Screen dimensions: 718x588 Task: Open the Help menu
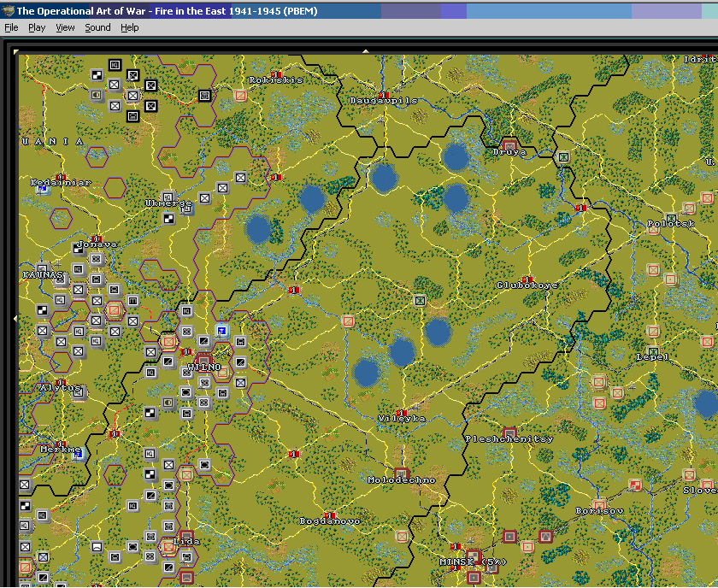click(x=130, y=27)
